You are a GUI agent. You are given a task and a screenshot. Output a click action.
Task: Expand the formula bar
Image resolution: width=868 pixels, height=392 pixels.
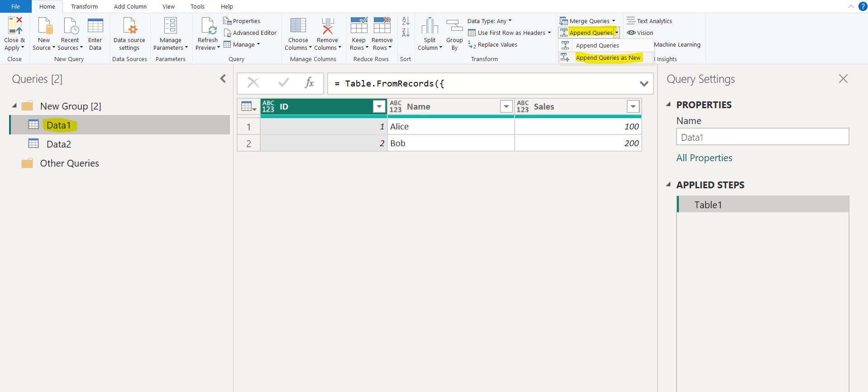pos(644,84)
